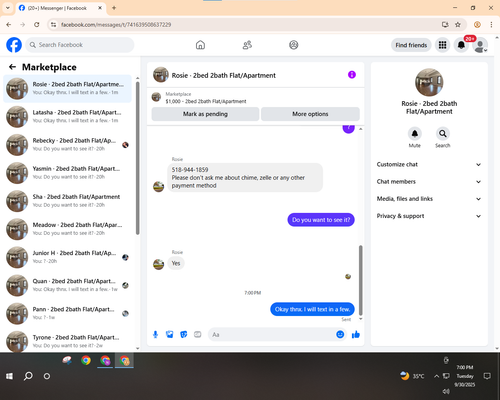View site information icon in address bar
The height and width of the screenshot is (400, 500).
(53, 24)
